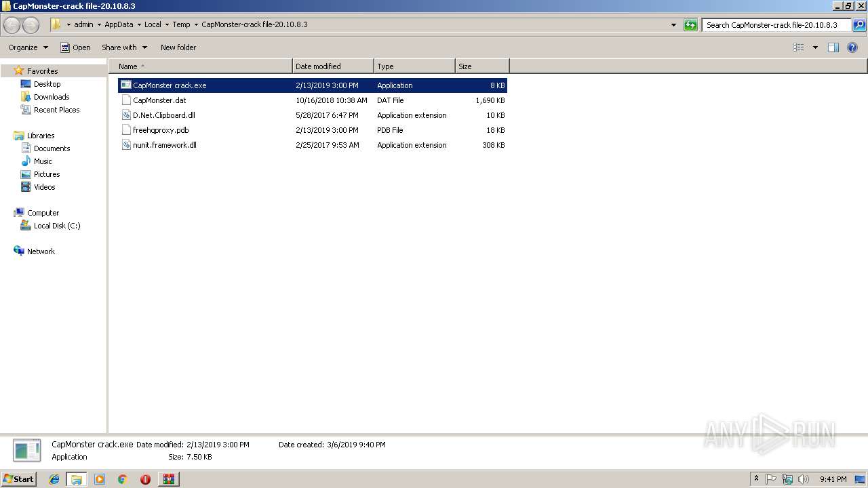Expand dropdown arrow after Temp in path
The image size is (868, 488).
[x=196, y=25]
